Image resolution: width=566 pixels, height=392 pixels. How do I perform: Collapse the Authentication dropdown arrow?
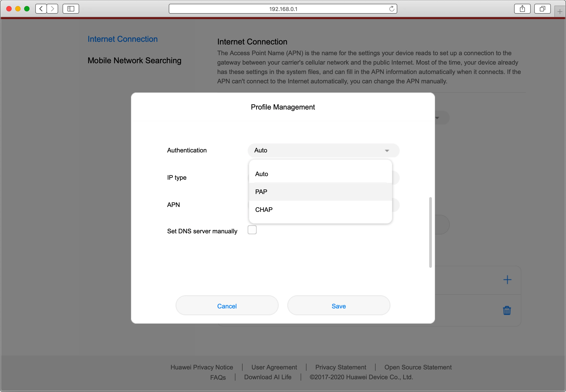tap(387, 151)
